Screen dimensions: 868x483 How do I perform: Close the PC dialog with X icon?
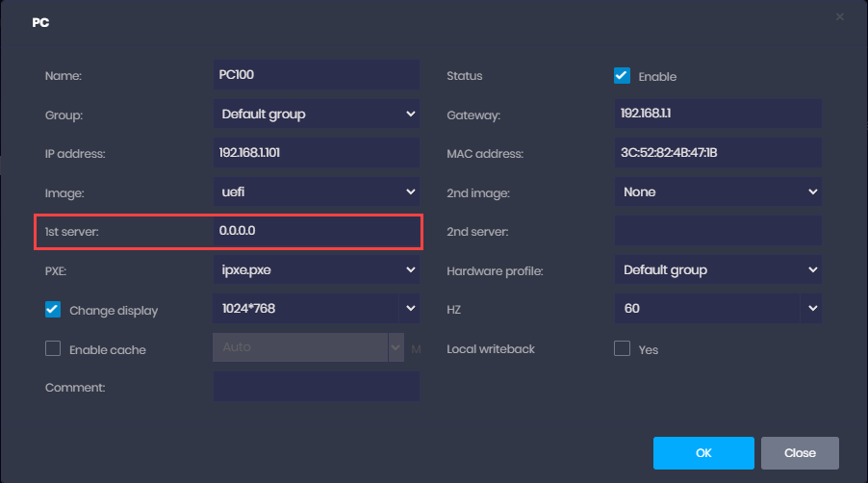point(839,16)
